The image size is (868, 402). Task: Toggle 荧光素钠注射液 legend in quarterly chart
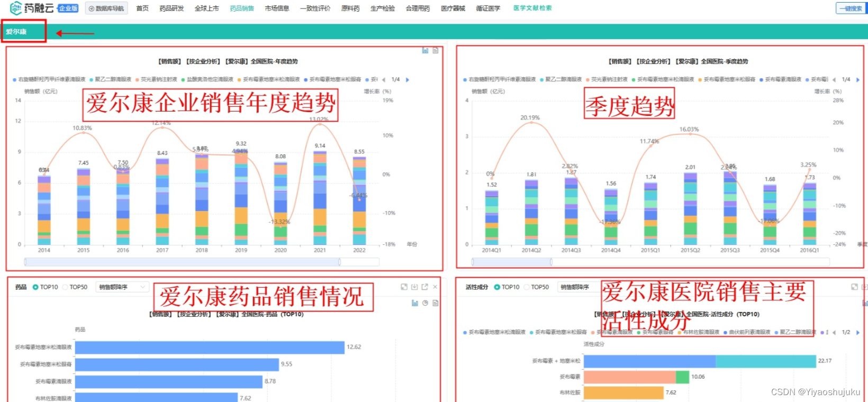[x=607, y=79]
